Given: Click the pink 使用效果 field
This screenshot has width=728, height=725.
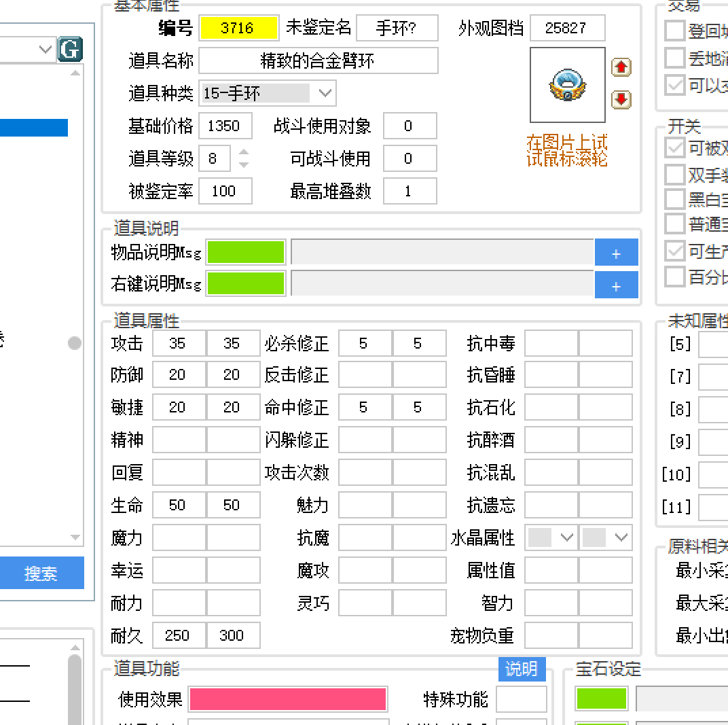Looking at the screenshot, I should tap(288, 699).
